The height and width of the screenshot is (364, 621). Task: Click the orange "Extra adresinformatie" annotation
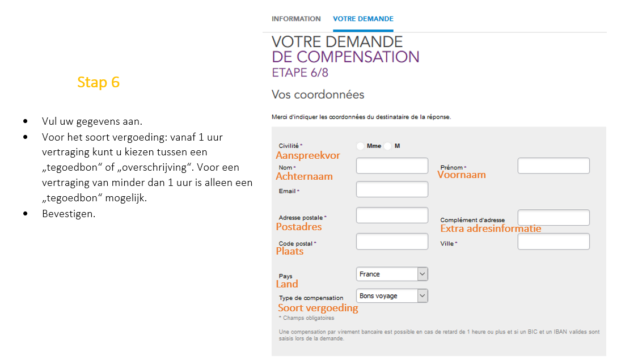491,228
